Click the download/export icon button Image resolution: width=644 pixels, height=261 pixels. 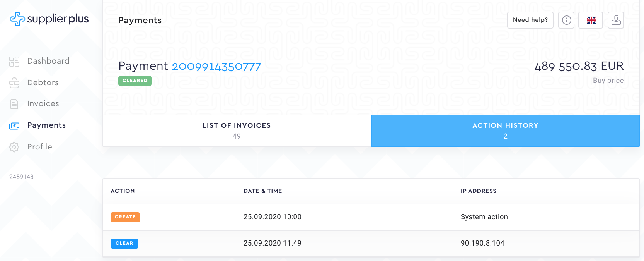click(616, 20)
